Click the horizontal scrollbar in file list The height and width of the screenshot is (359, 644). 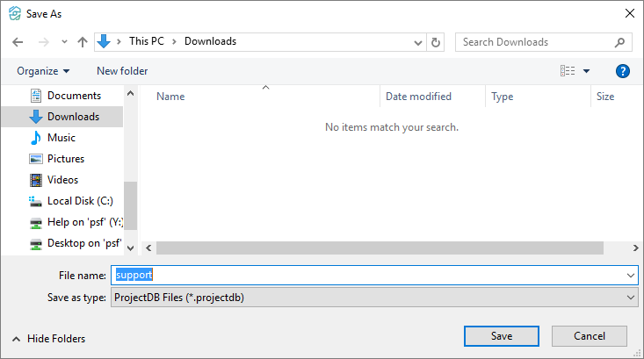378,248
